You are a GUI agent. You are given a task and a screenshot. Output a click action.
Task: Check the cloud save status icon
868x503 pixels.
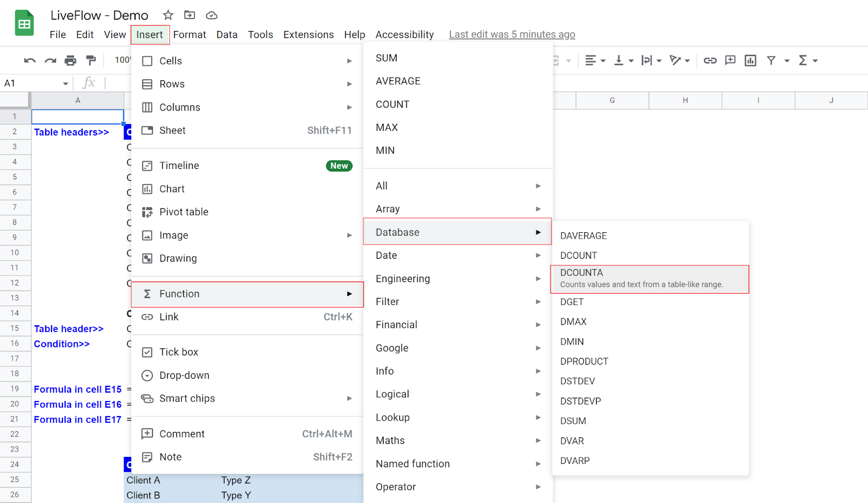[212, 15]
